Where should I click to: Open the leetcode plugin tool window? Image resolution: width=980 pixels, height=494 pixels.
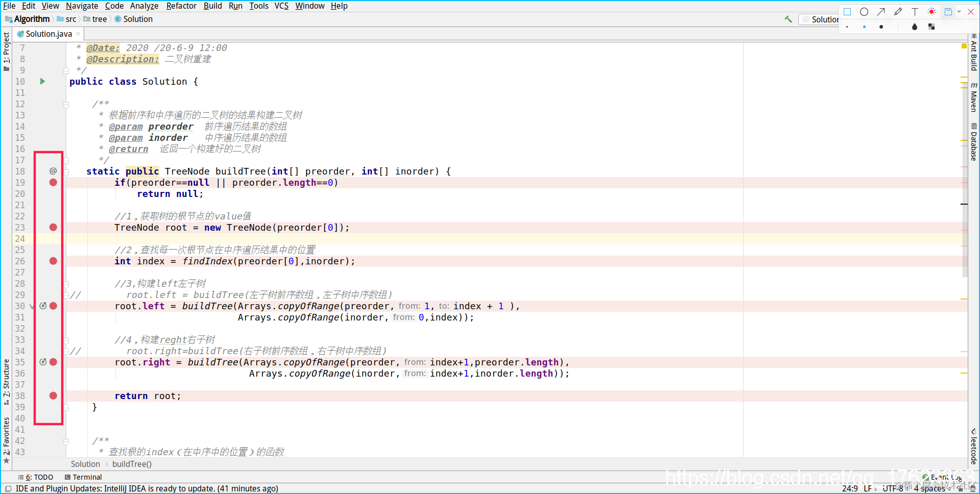click(x=974, y=446)
